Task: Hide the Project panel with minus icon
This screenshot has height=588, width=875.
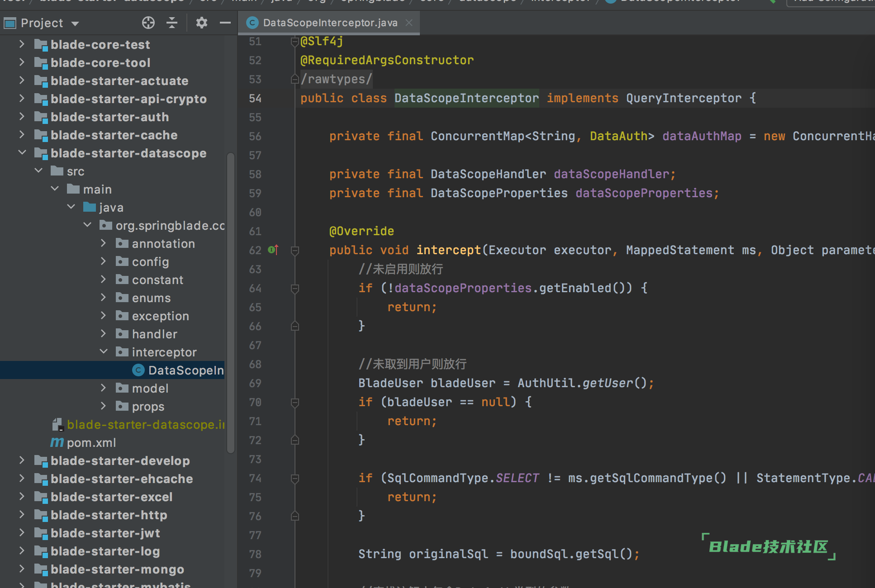Action: click(225, 23)
